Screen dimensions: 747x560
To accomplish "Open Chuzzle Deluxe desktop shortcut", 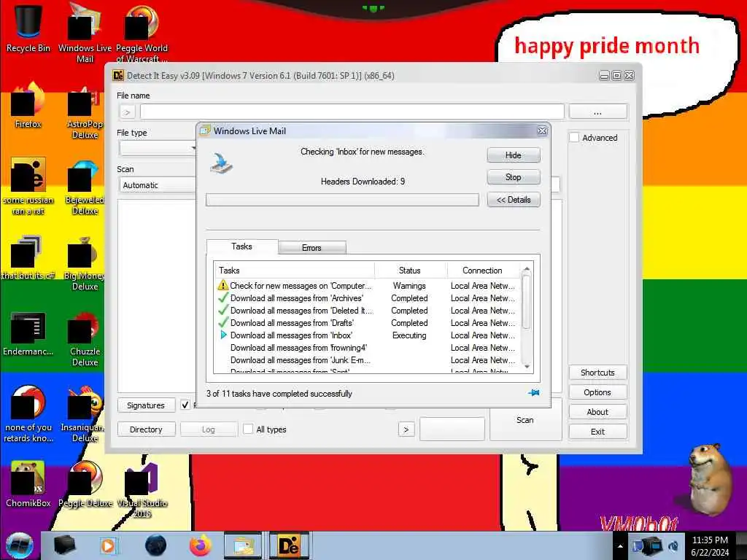I will coord(85,339).
